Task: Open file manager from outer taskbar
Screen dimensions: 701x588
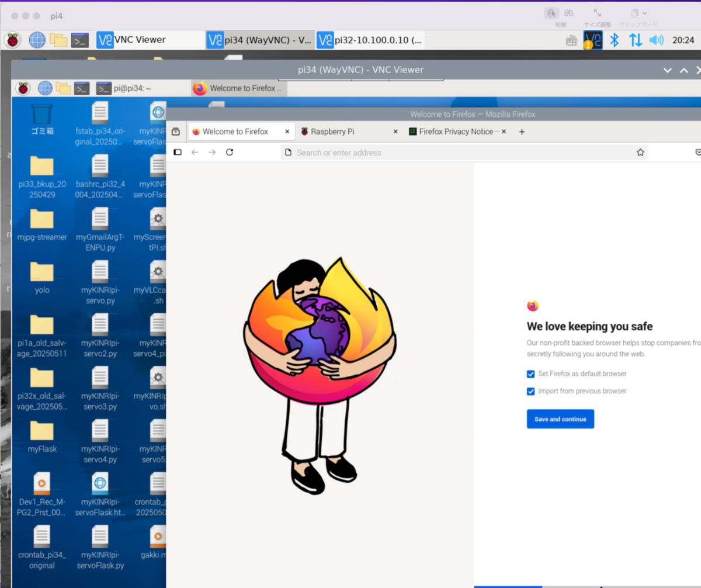Action: [58, 40]
